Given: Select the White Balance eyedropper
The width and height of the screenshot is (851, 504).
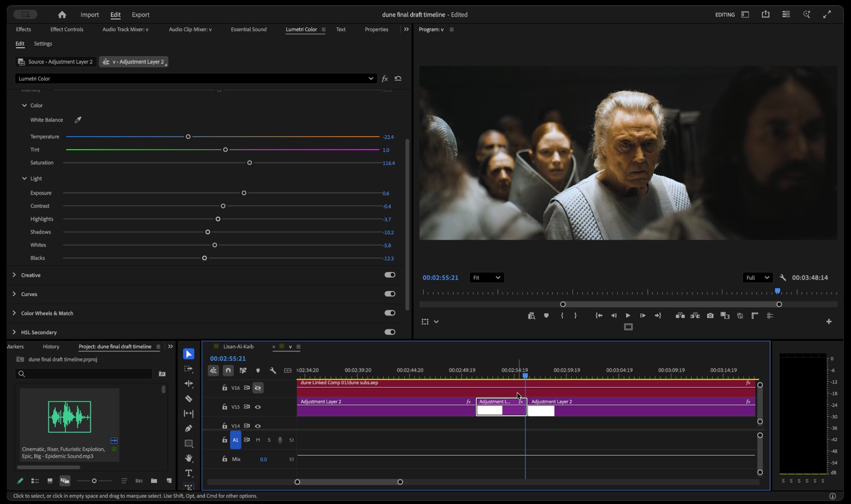Looking at the screenshot, I should [x=78, y=120].
